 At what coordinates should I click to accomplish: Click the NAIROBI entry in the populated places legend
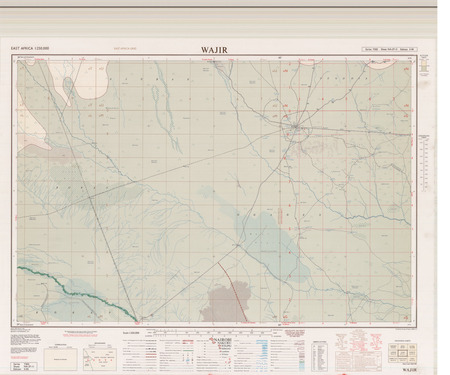pos(224,339)
